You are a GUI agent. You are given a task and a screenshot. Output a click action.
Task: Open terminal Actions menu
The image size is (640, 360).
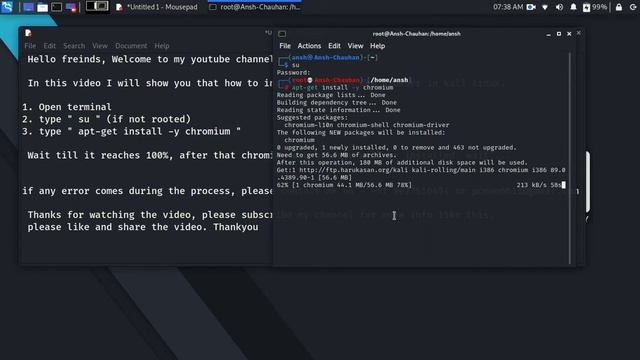pos(309,46)
